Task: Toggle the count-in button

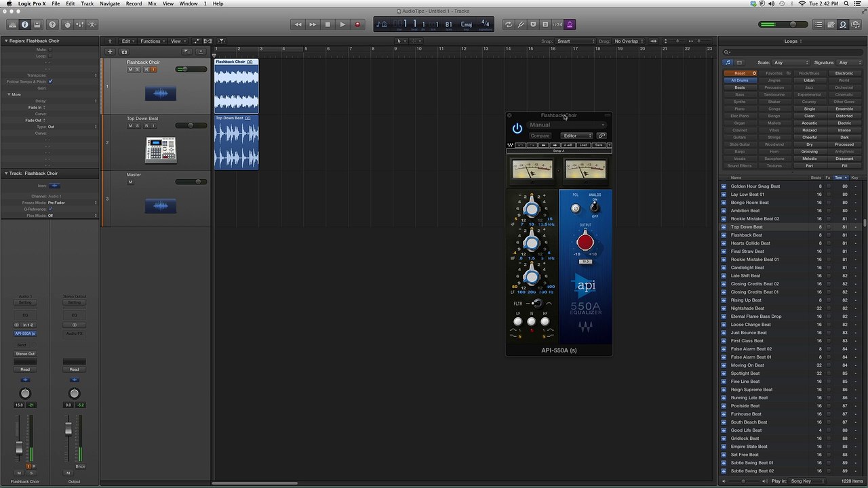Action: click(557, 24)
